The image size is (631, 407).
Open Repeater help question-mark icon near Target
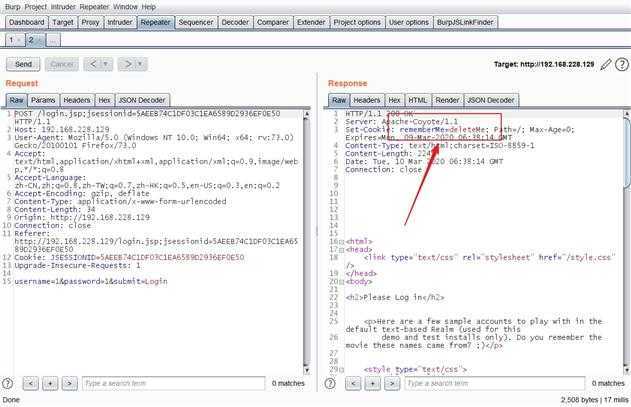point(622,64)
